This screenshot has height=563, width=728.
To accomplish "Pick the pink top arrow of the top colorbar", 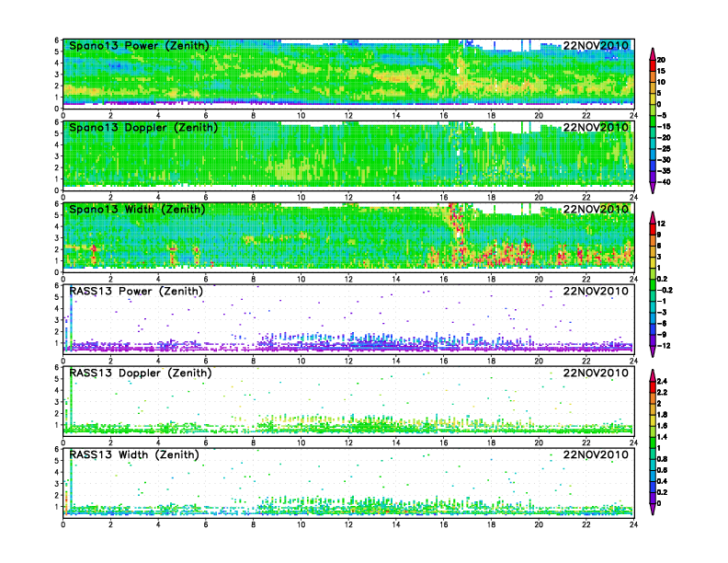I will (x=653, y=54).
